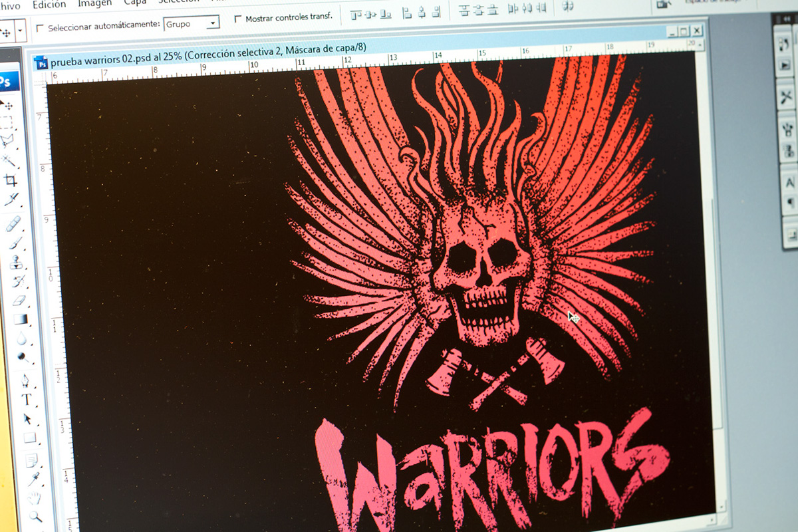Select the Zoom tool
Viewport: 798px width, 532px height.
[x=35, y=516]
